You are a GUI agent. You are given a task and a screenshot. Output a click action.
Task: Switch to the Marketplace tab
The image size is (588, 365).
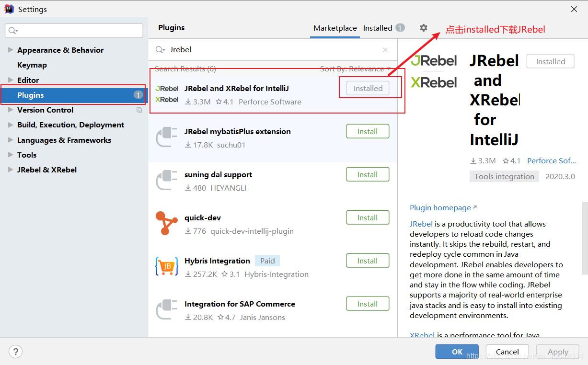pyautogui.click(x=335, y=28)
